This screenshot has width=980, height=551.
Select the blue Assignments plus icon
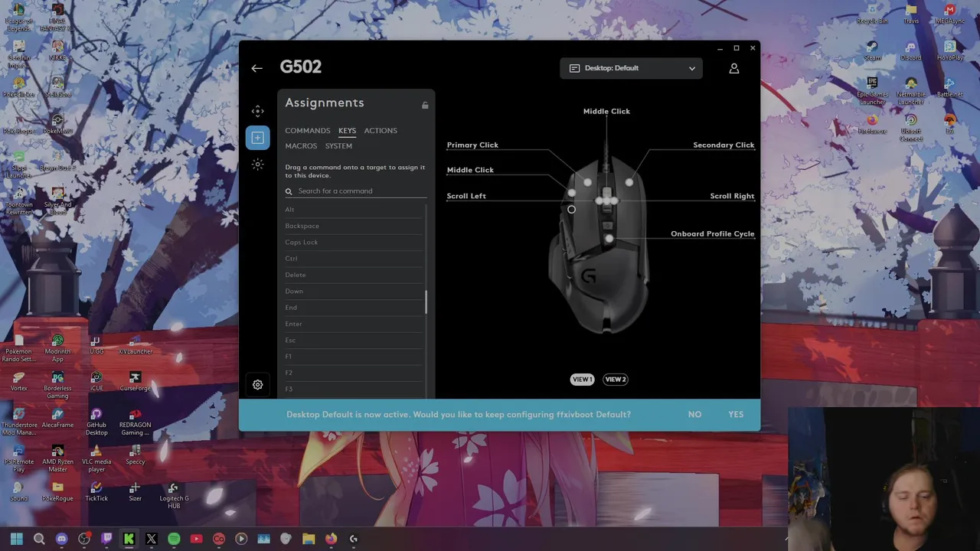(257, 138)
